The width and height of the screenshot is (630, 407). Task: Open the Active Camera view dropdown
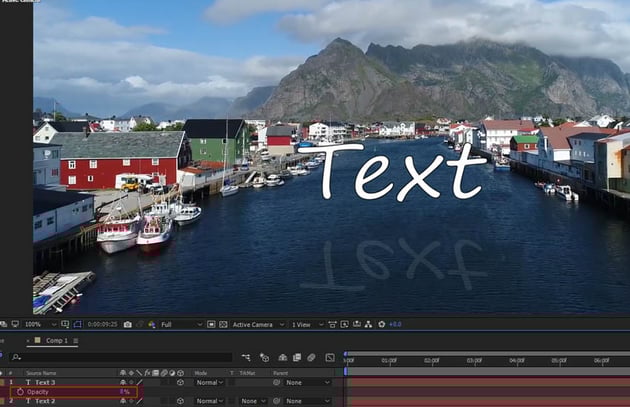click(x=257, y=324)
